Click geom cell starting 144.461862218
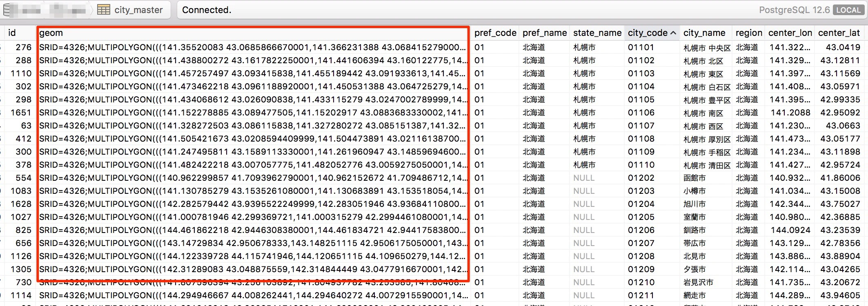This screenshot has width=868, height=306. [x=253, y=230]
